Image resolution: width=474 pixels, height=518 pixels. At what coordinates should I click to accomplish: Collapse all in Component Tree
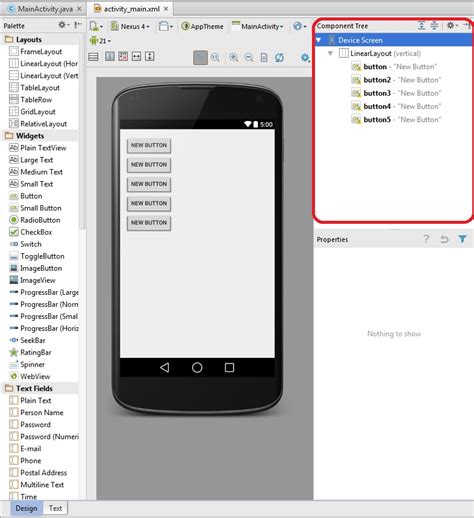434,25
